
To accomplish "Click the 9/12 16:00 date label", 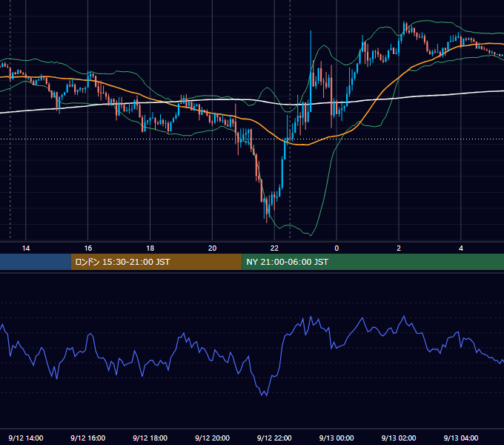I will [87, 438].
